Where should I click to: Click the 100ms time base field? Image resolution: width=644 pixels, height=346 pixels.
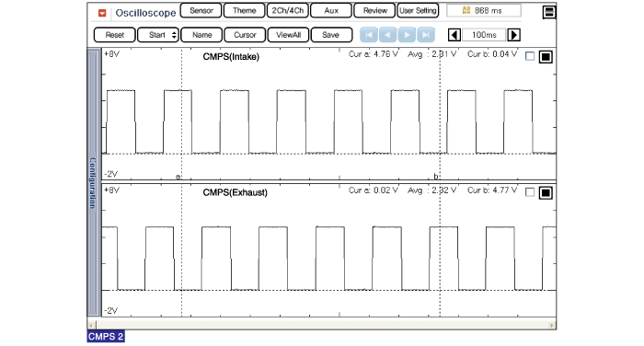pyautogui.click(x=484, y=35)
